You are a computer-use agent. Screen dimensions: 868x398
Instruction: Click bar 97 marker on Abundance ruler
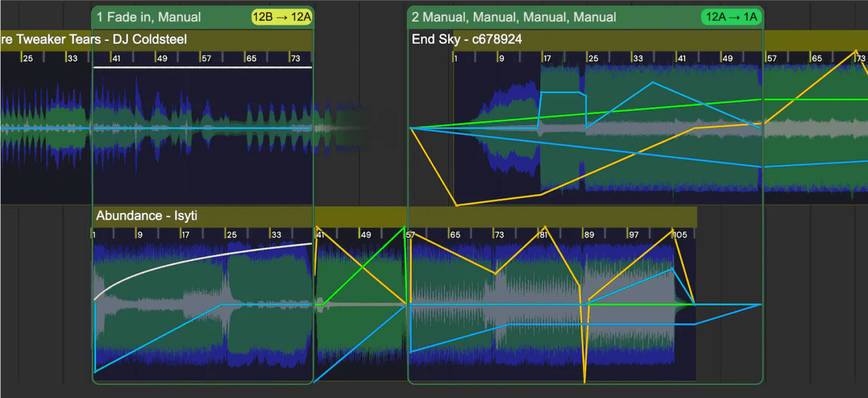633,235
